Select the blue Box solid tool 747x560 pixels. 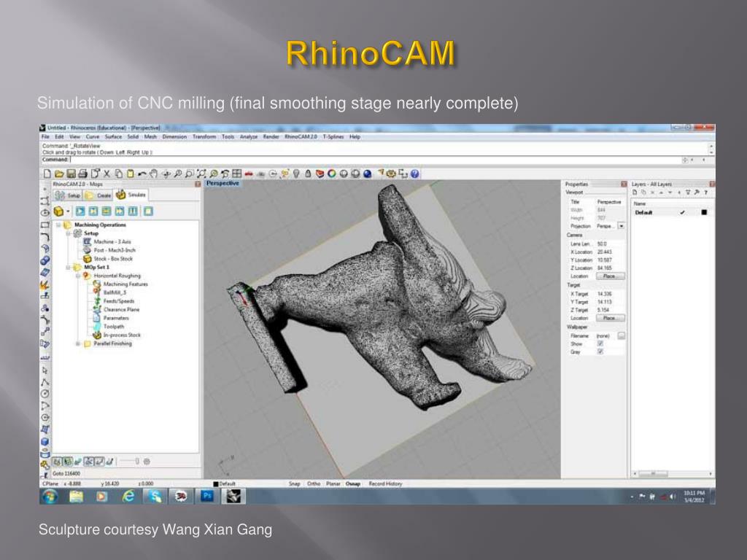click(x=44, y=441)
